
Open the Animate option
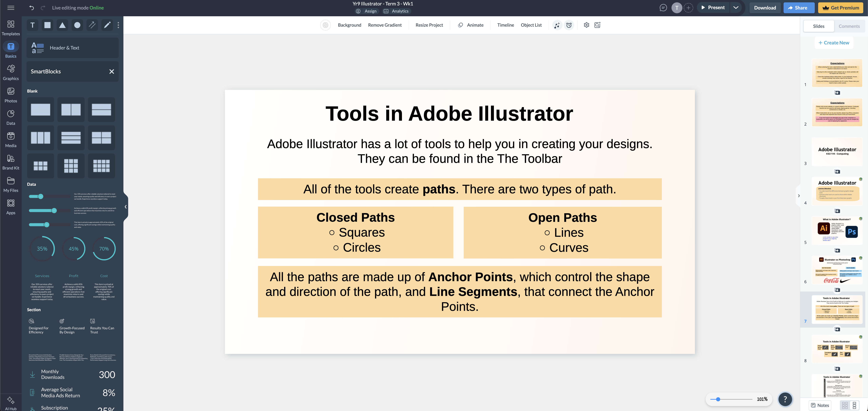471,25
